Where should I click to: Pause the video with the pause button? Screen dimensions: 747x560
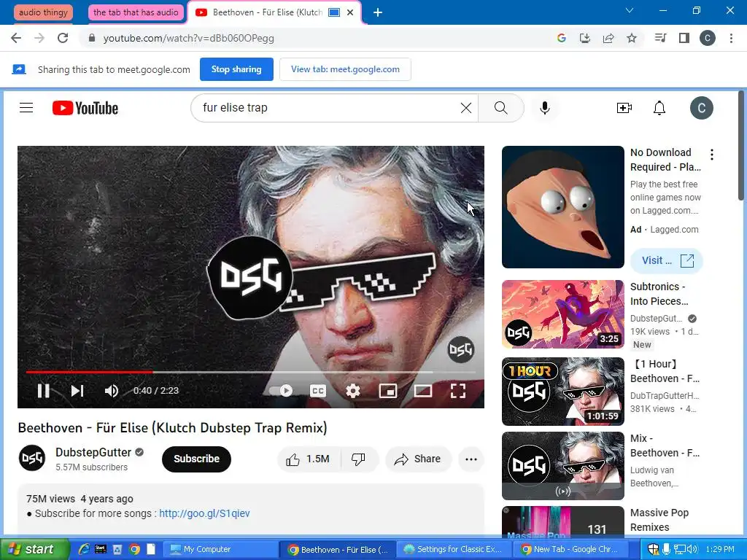point(43,391)
